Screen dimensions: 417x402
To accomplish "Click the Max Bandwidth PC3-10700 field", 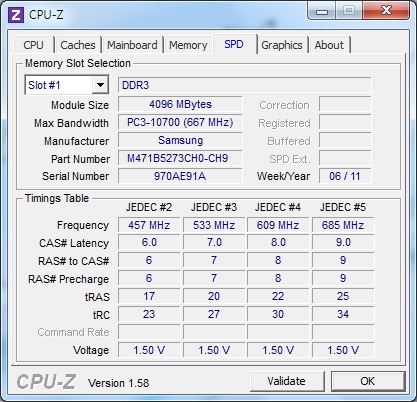I will pos(180,122).
